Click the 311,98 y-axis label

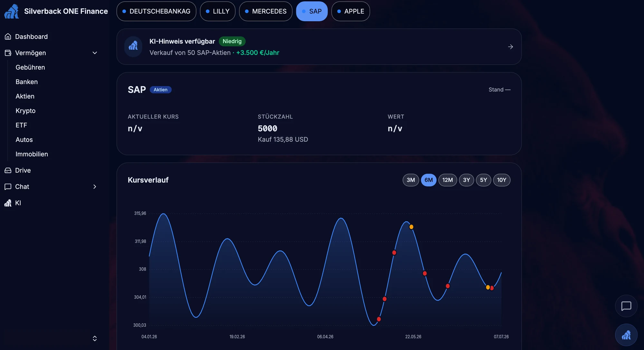point(140,242)
